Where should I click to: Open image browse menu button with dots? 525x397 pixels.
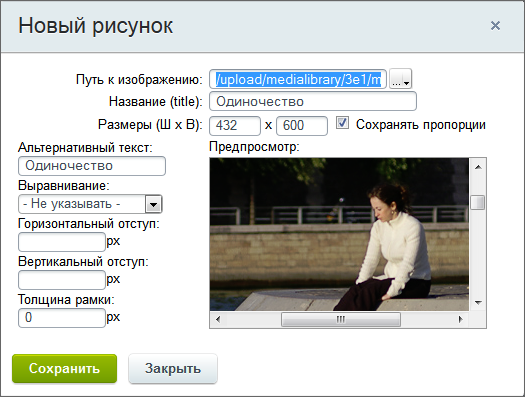tap(401, 79)
